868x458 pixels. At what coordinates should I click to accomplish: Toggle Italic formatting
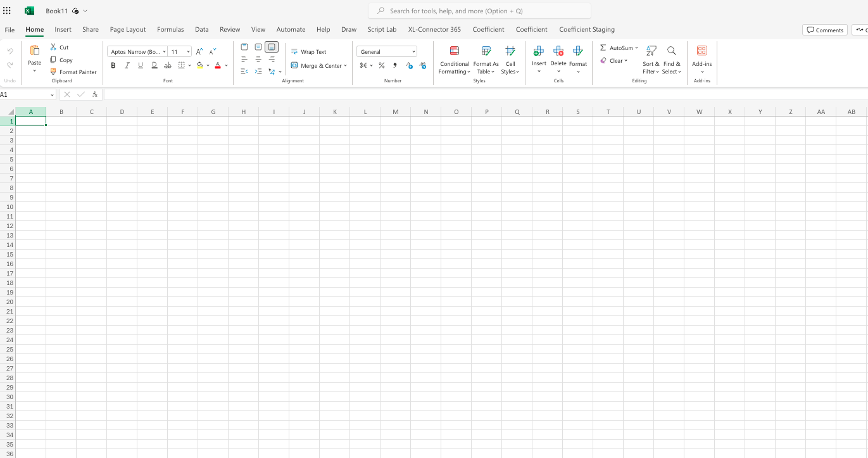tap(127, 65)
